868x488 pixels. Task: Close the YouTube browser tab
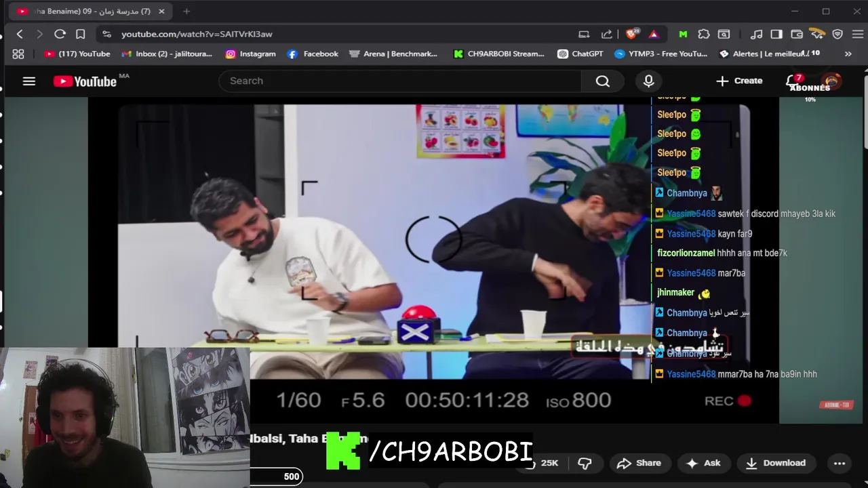[x=161, y=12]
